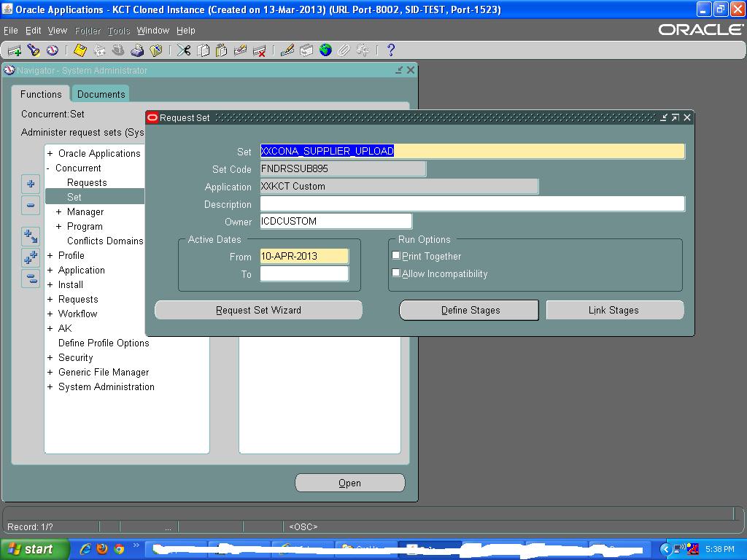747x560 pixels.
Task: Click the Find flashlight toolbar icon
Action: 33,50
